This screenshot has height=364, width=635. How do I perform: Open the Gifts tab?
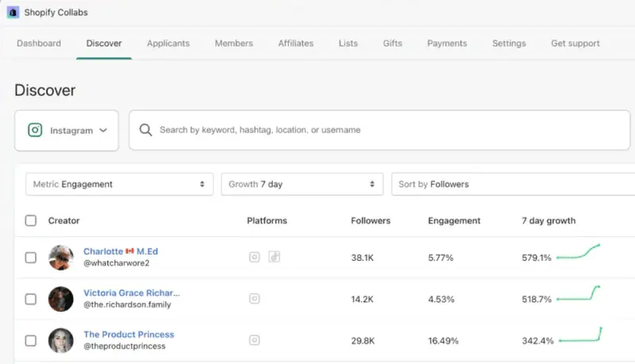pyautogui.click(x=392, y=44)
